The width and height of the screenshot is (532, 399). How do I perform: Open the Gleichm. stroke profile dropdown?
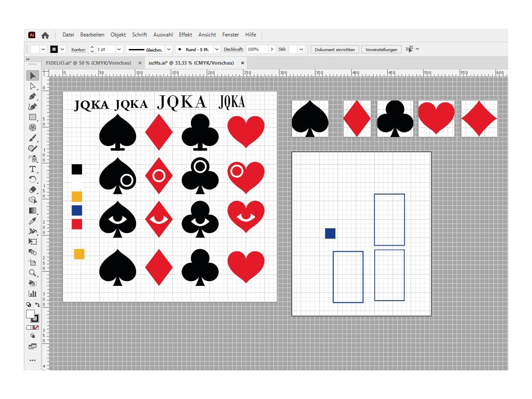[169, 49]
